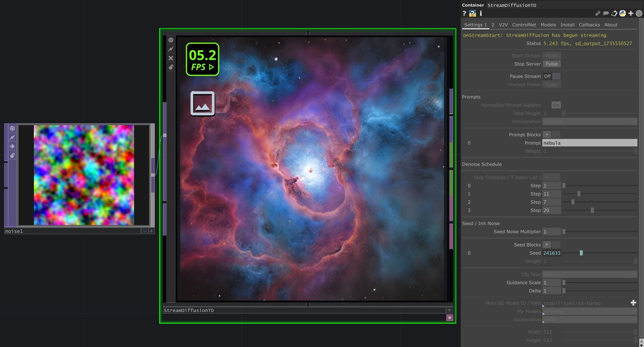The height and width of the screenshot is (347, 644).
Task: Click the comment bubble icon in the parameter dialog
Action: [x=606, y=13]
